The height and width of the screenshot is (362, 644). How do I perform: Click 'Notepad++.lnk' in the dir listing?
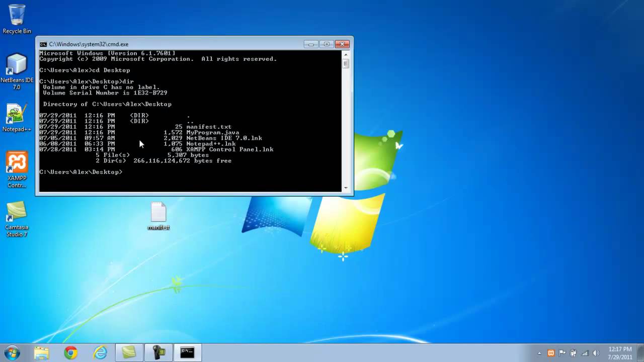[x=211, y=144]
